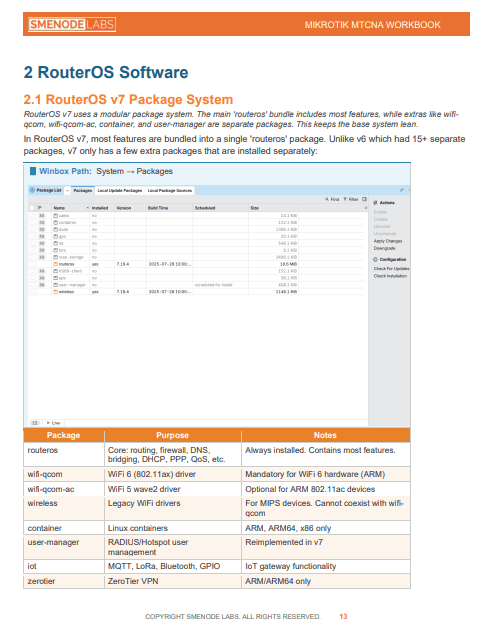The width and height of the screenshot is (494, 644).
Task: Click the container package icon in the list
Action: tap(55, 222)
